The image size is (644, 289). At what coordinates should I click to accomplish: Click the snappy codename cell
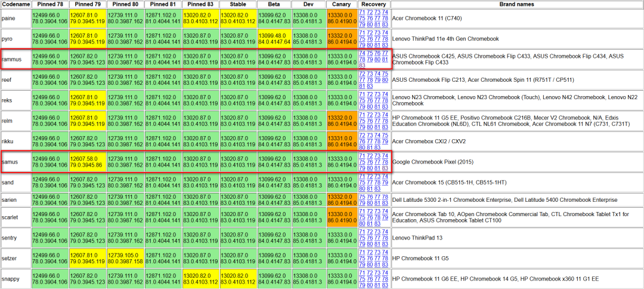[x=16, y=279]
